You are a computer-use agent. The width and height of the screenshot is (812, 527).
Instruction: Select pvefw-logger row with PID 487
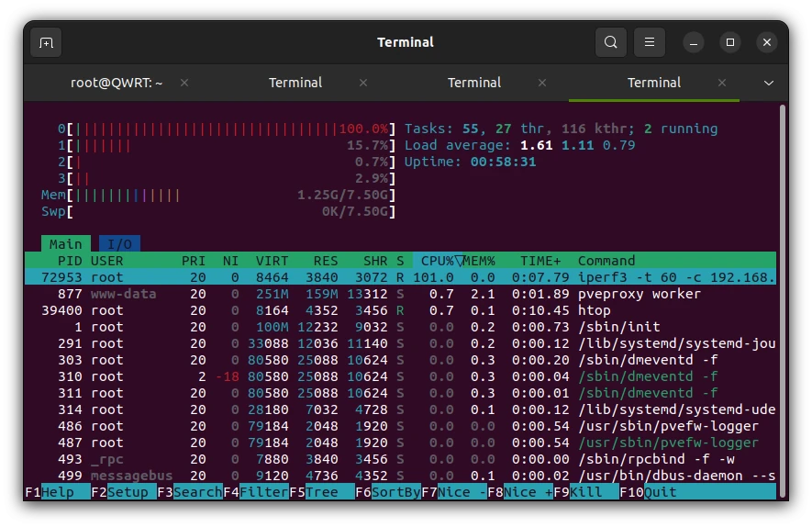400,443
